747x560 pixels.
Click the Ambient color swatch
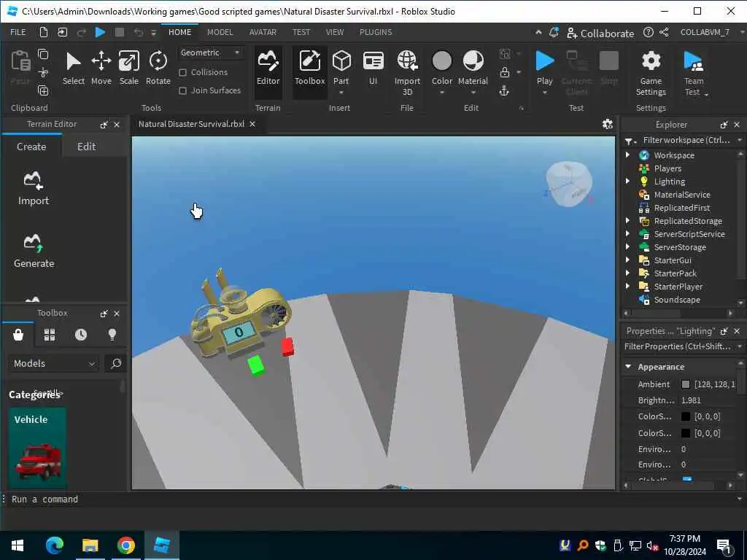click(x=686, y=384)
